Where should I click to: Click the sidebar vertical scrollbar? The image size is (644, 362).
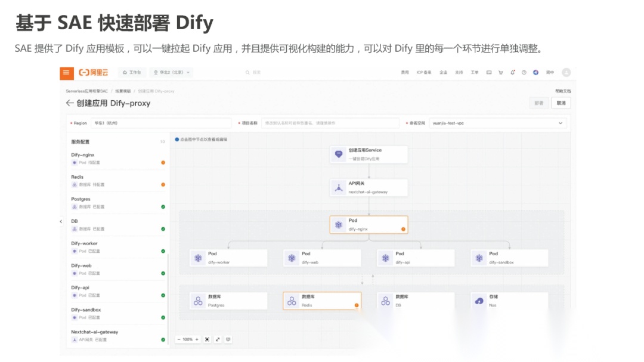click(x=168, y=300)
